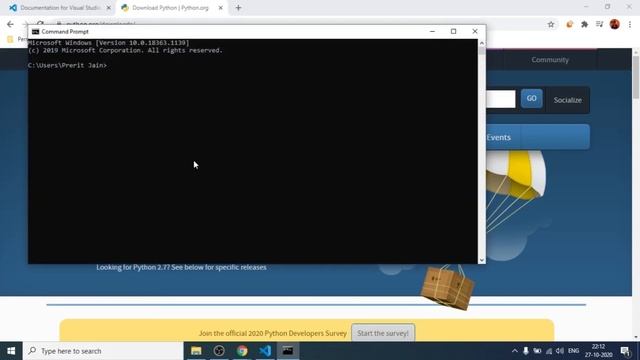Open the network tray icon

[549, 351]
